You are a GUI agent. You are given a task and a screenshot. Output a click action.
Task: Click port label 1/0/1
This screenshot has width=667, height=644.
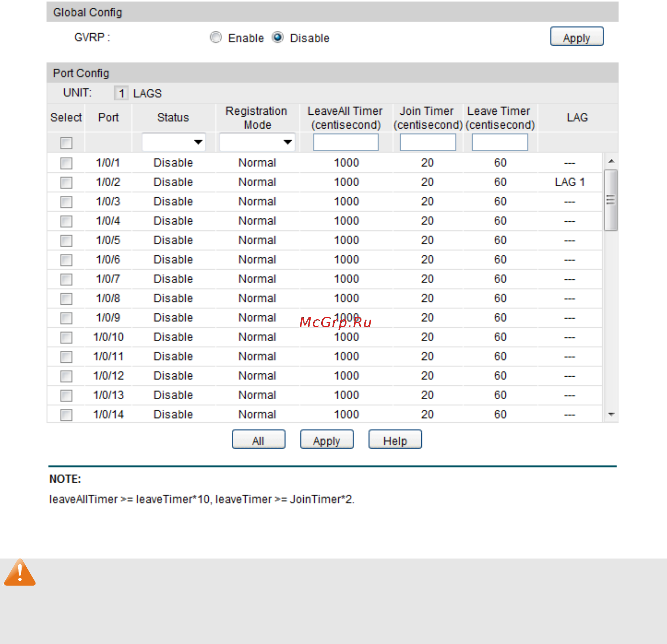coord(108,163)
